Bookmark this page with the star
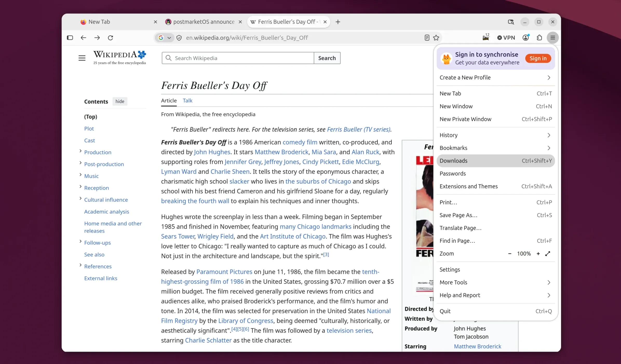Image resolution: width=621 pixels, height=364 pixels. (436, 38)
